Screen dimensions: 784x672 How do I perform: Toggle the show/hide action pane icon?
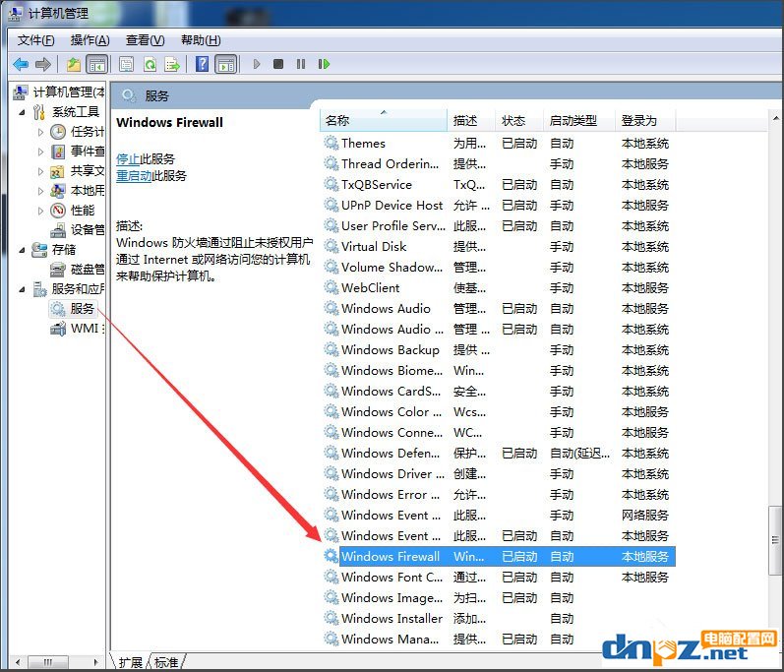tap(226, 64)
